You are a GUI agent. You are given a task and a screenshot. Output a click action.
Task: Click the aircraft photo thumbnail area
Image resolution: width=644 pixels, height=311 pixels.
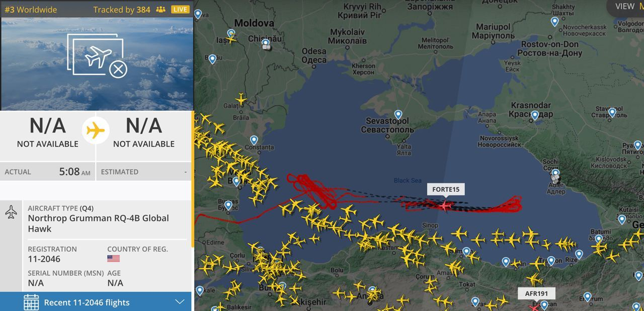(97, 64)
